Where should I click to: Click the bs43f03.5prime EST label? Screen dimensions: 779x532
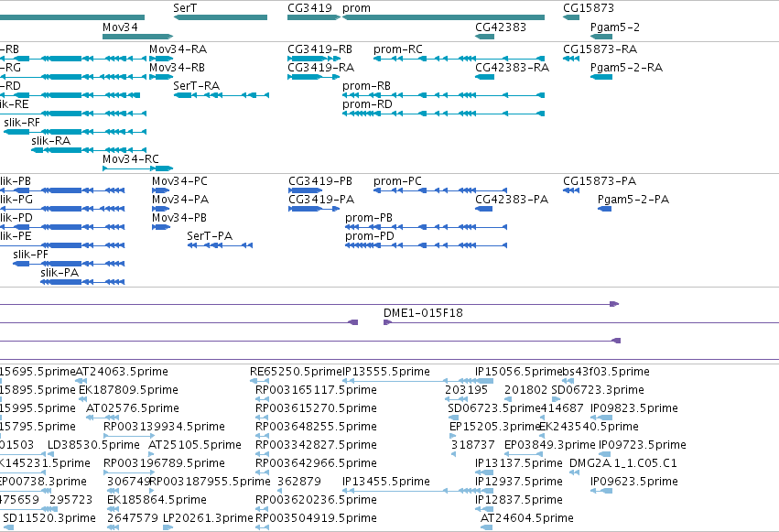coord(606,372)
